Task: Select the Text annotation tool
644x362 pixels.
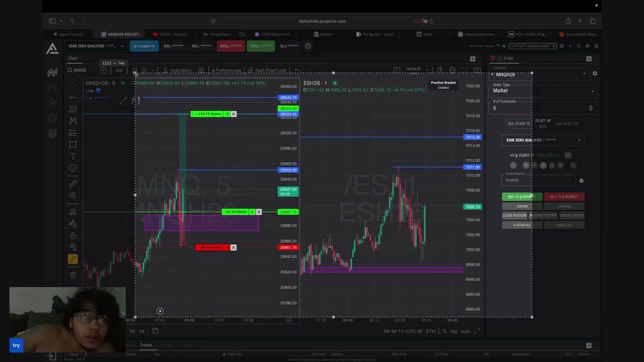Action: [73, 157]
